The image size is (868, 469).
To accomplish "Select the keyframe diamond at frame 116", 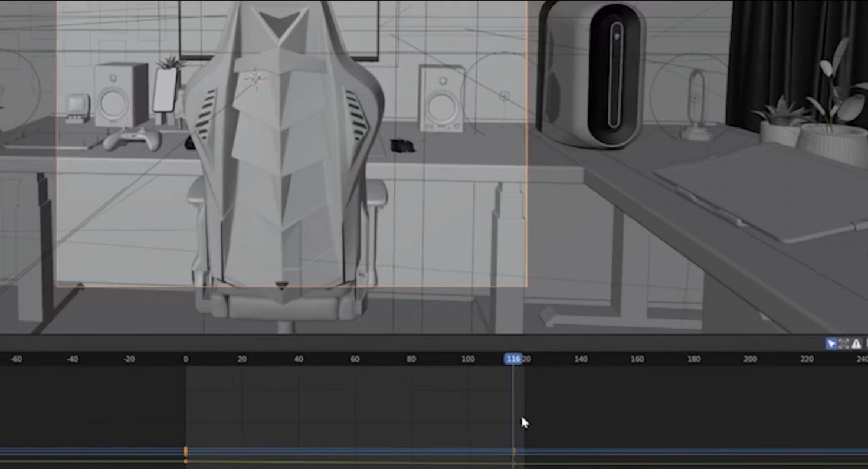I will click(513, 452).
